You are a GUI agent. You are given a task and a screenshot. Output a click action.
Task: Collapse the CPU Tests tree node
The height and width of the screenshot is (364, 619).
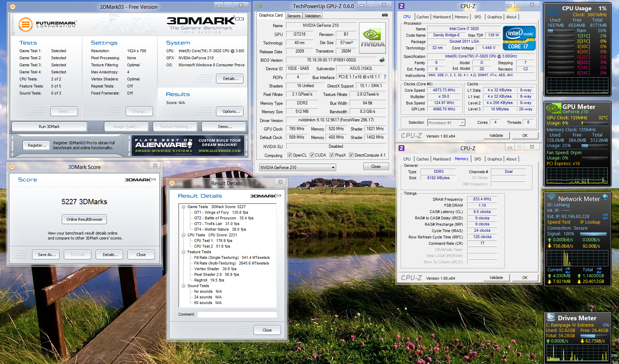click(184, 235)
